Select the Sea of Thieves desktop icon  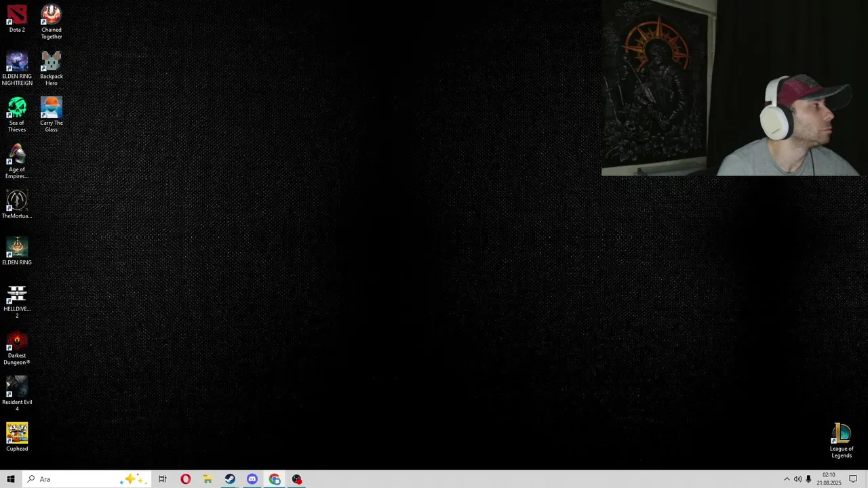tap(17, 115)
